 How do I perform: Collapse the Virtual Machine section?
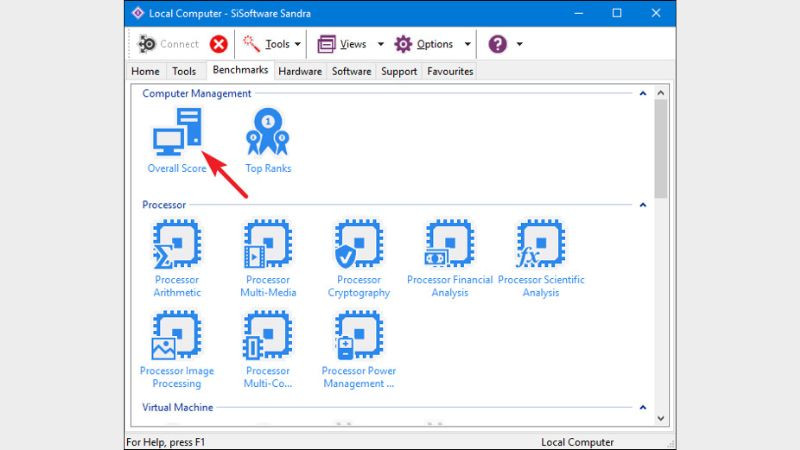tap(643, 407)
